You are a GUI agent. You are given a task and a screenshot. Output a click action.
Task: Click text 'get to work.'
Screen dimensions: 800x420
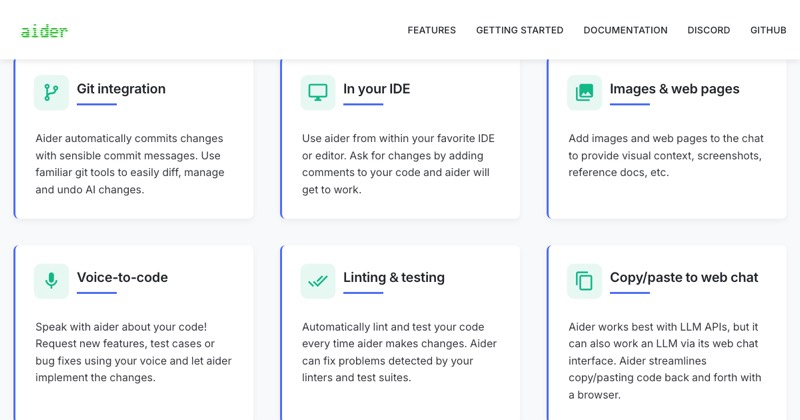[x=332, y=189]
